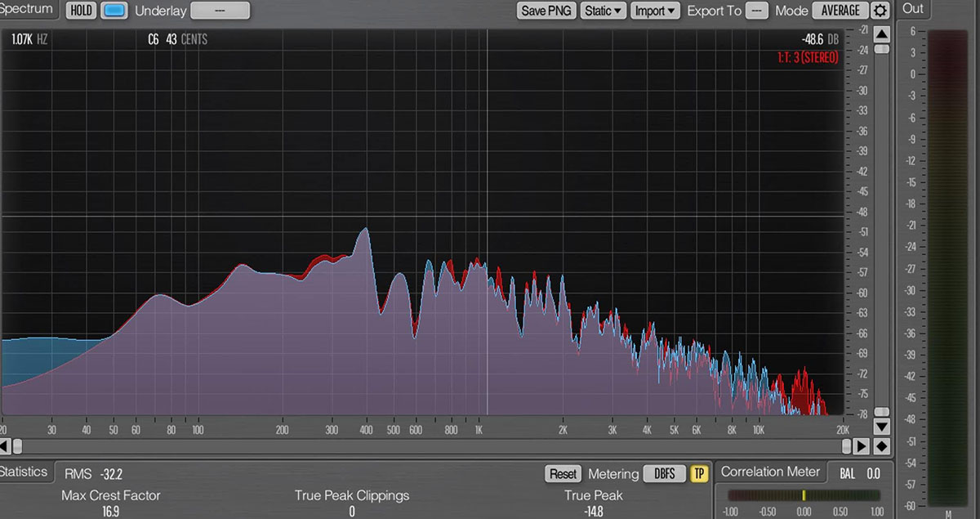Click the Save PNG button
The height and width of the screenshot is (519, 980).
coord(546,11)
